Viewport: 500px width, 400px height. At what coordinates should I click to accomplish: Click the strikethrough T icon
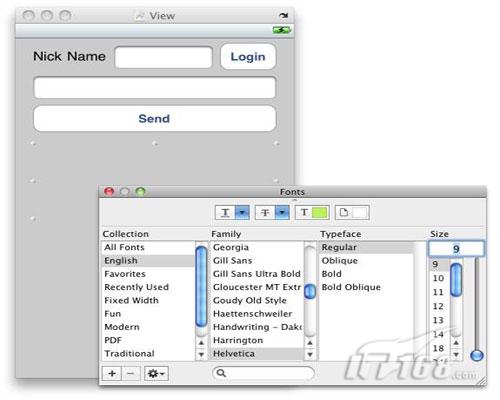point(265,212)
